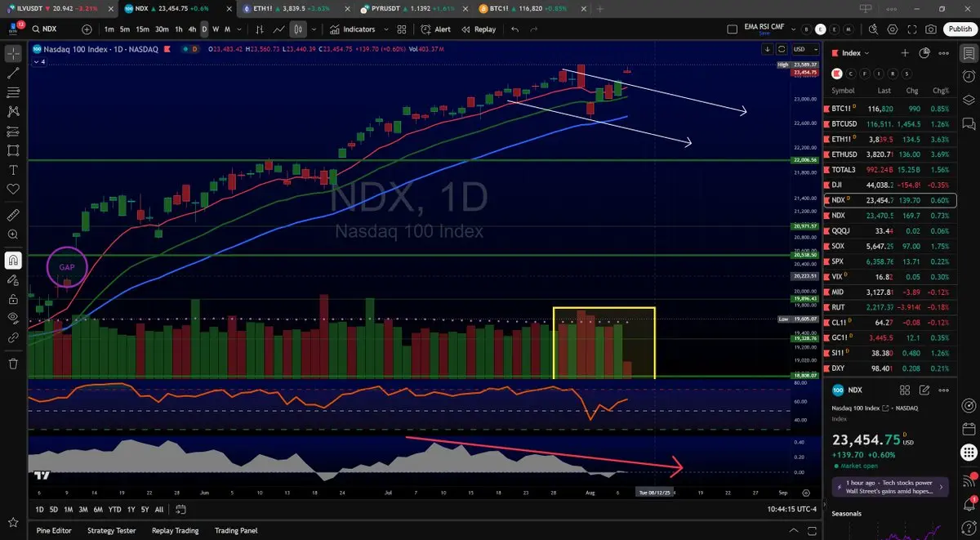Toggle fullscreen chart mode

(911, 29)
